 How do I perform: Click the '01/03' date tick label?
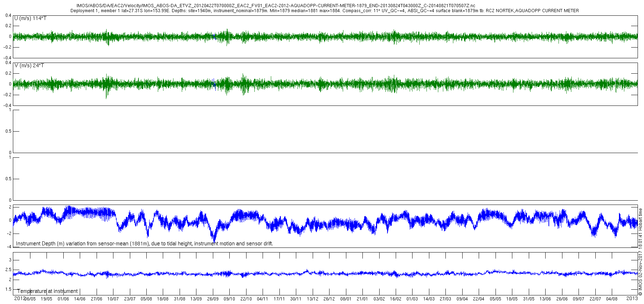point(412,299)
